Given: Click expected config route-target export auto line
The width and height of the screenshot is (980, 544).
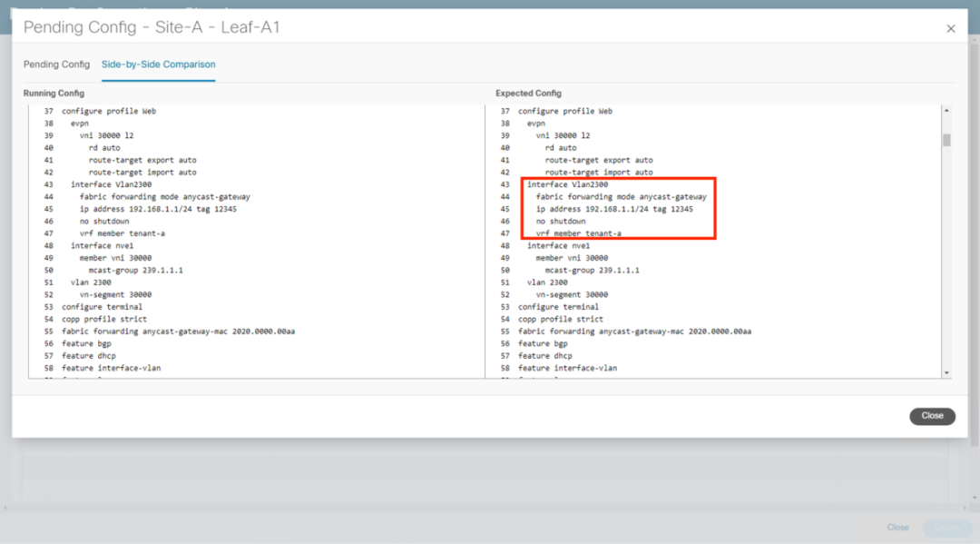Looking at the screenshot, I should click(x=599, y=160).
